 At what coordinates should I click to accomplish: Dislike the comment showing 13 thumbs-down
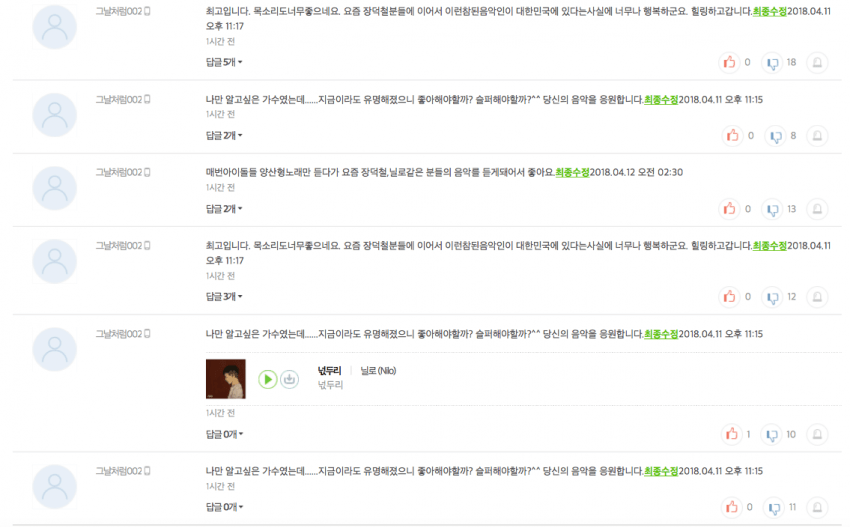(772, 209)
